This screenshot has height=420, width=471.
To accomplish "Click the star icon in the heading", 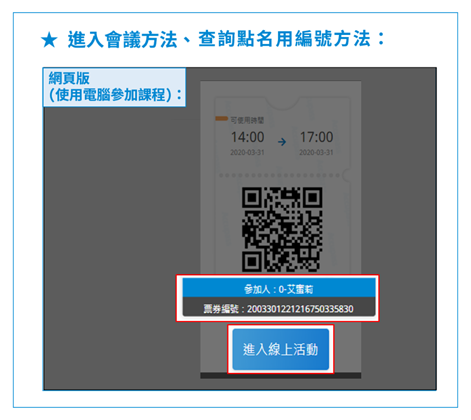I will (49, 40).
